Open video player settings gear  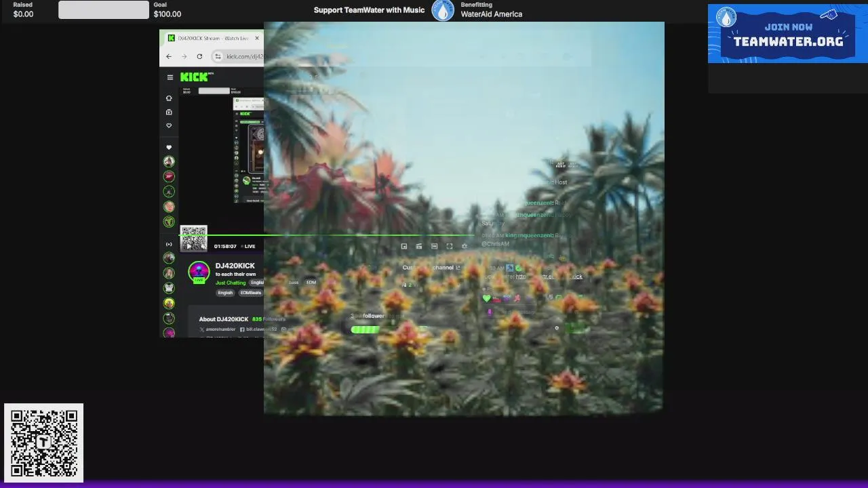(x=464, y=246)
